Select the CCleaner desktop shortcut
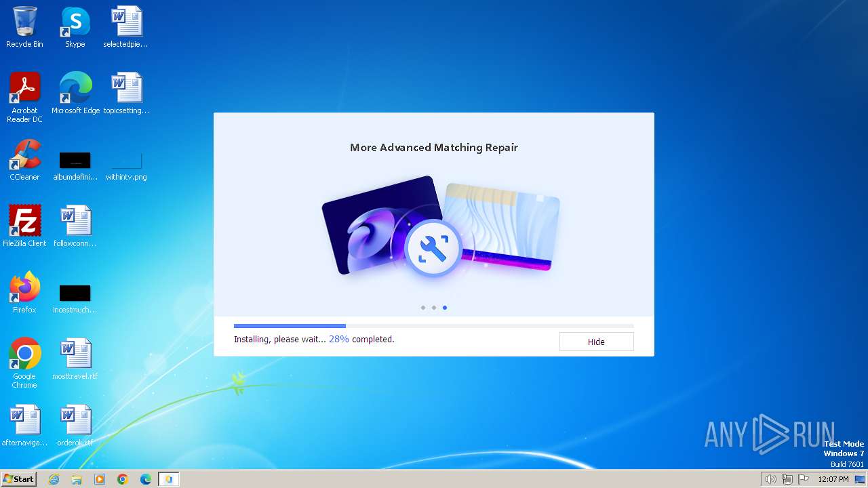The height and width of the screenshot is (488, 868). (x=24, y=160)
